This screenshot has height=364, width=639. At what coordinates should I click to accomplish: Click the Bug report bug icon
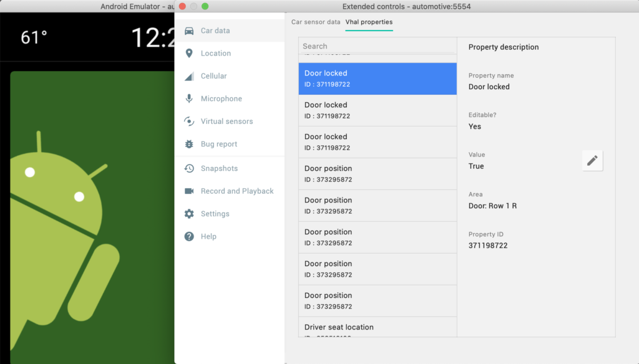point(189,144)
